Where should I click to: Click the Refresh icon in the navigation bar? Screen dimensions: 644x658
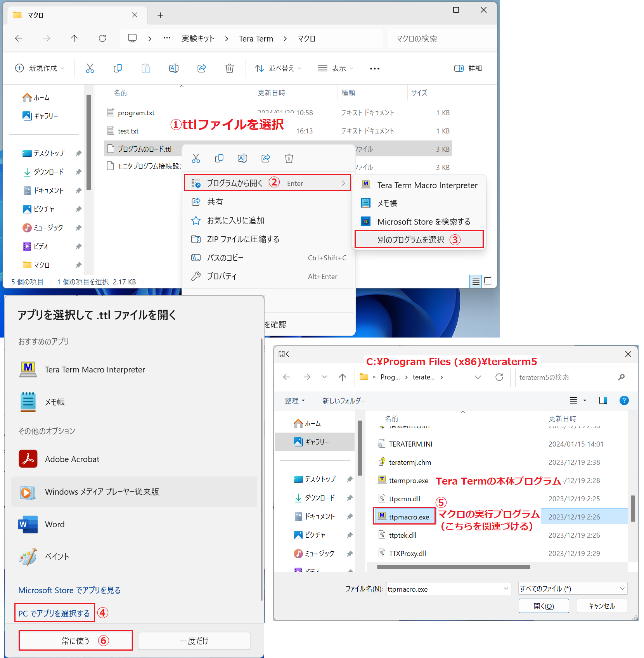pyautogui.click(x=102, y=38)
